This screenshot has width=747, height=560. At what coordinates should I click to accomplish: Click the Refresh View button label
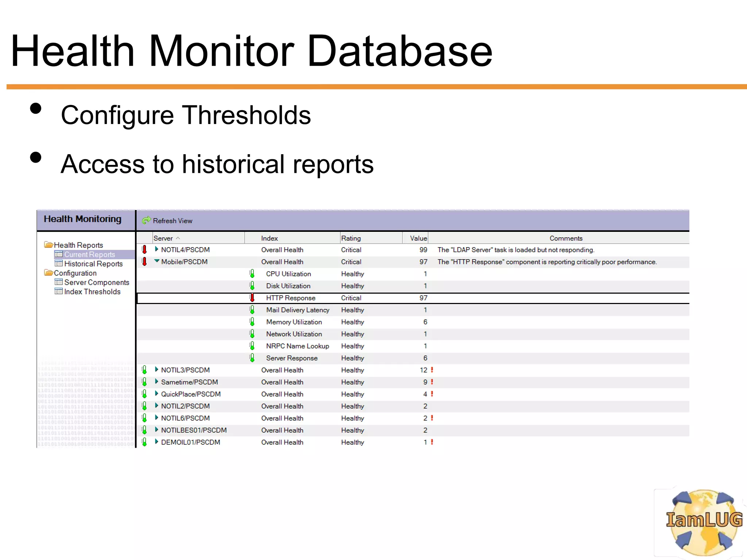(x=173, y=221)
